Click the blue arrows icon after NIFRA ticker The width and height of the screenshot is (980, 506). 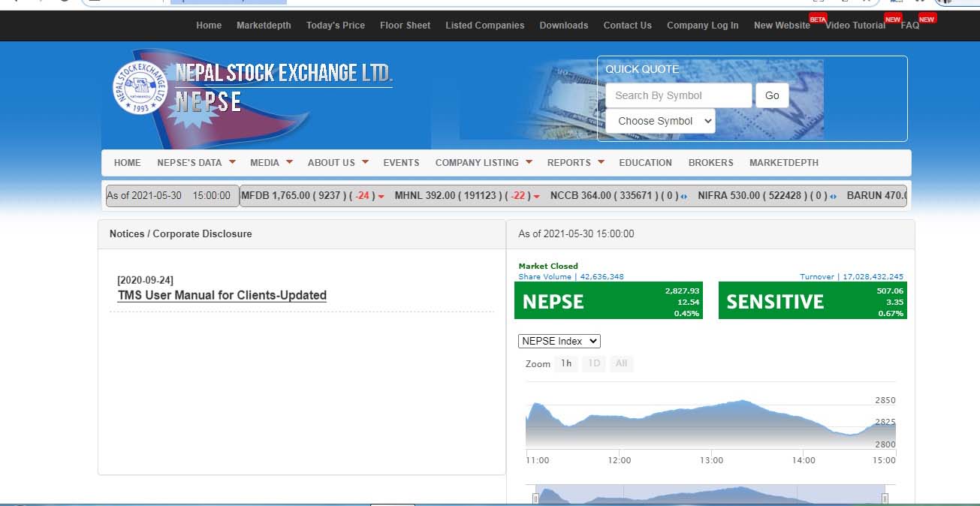(x=834, y=197)
